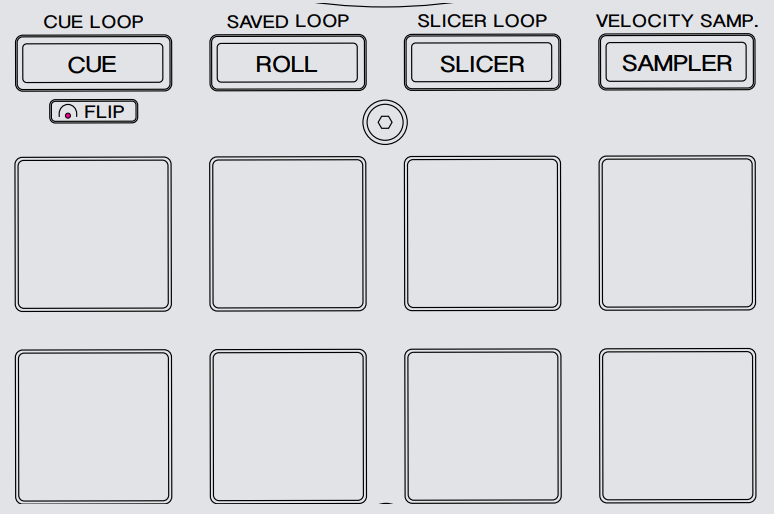
Task: Switch to SLICER pad mode
Action: pyautogui.click(x=482, y=62)
